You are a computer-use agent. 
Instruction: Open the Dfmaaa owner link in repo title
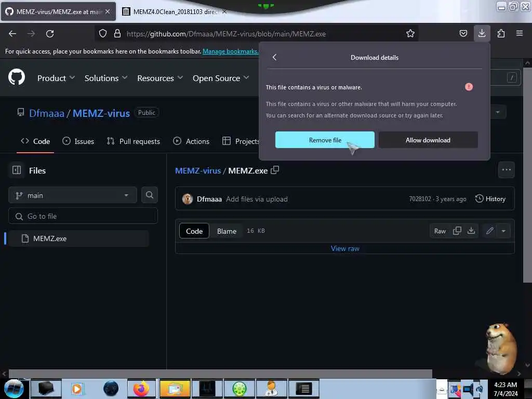pyautogui.click(x=46, y=113)
